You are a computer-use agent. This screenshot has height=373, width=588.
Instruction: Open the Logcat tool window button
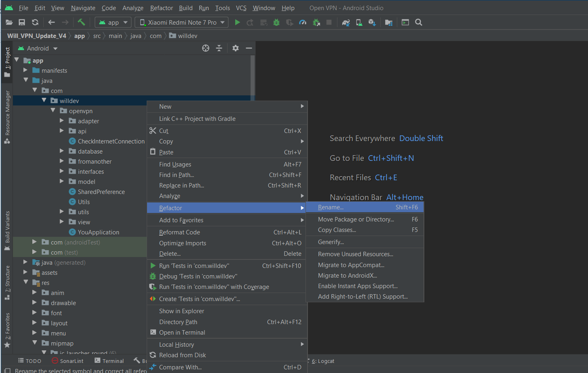[323, 361]
